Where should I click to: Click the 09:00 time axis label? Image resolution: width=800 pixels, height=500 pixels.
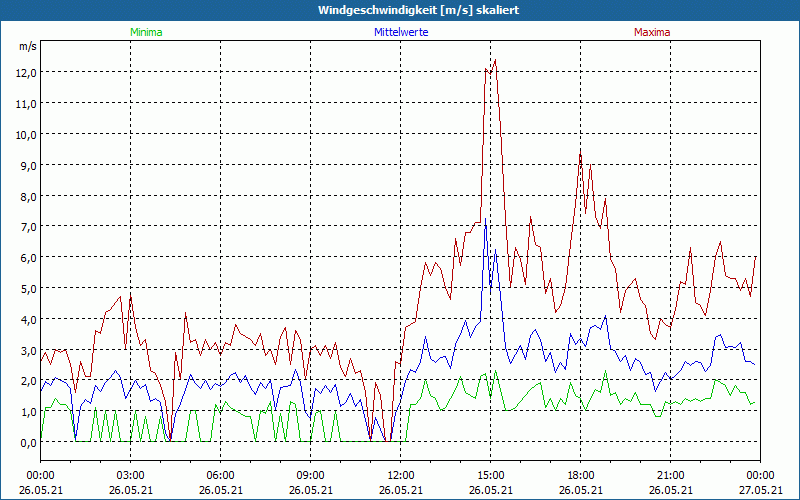[x=310, y=475]
